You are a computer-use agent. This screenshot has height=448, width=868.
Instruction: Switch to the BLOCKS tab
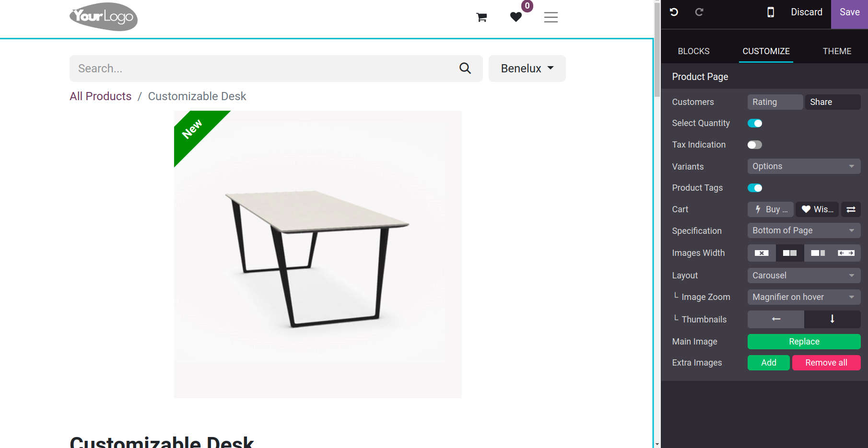click(693, 51)
